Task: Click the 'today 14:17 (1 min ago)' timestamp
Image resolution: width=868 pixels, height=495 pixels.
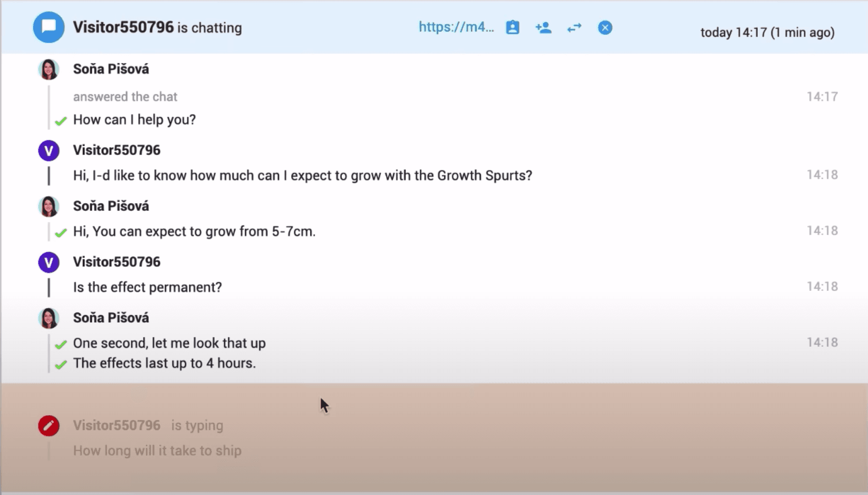Action: (x=767, y=33)
